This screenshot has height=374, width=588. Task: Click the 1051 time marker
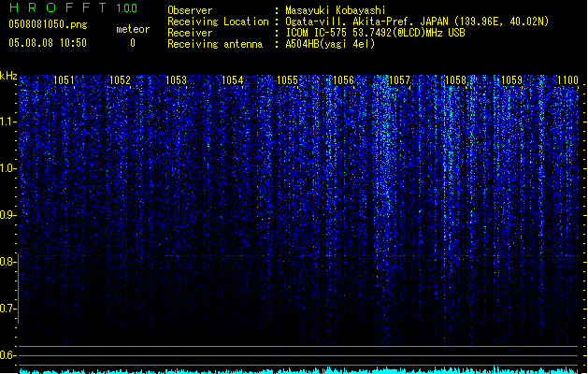64,80
